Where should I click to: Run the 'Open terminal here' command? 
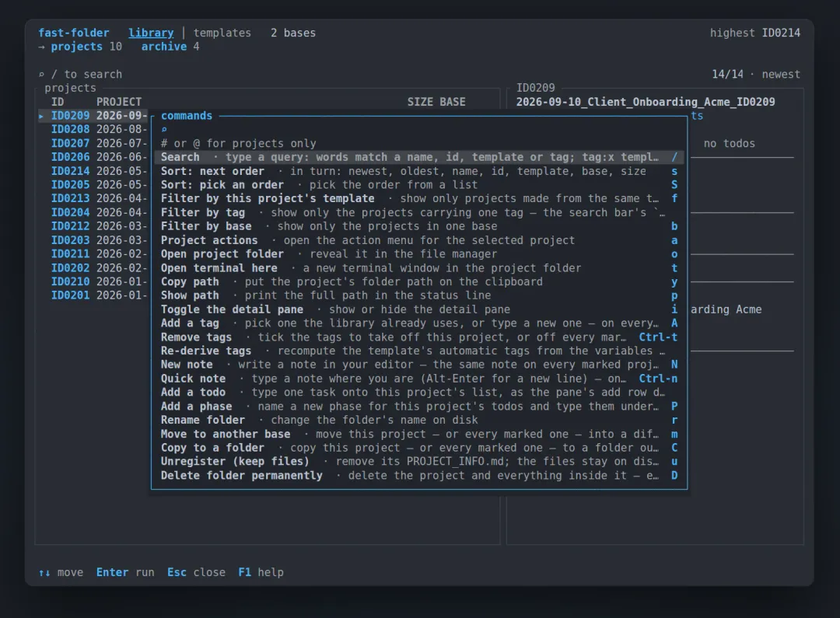point(419,267)
